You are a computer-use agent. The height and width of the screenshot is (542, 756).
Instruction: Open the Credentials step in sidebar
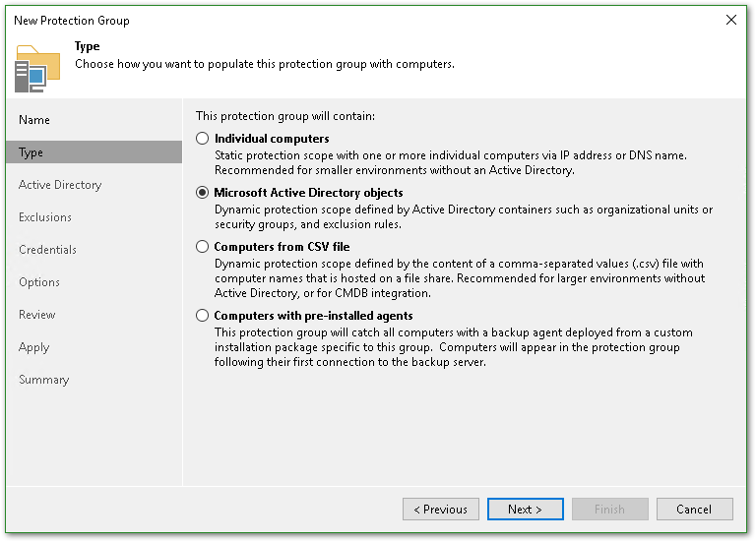[x=47, y=250]
